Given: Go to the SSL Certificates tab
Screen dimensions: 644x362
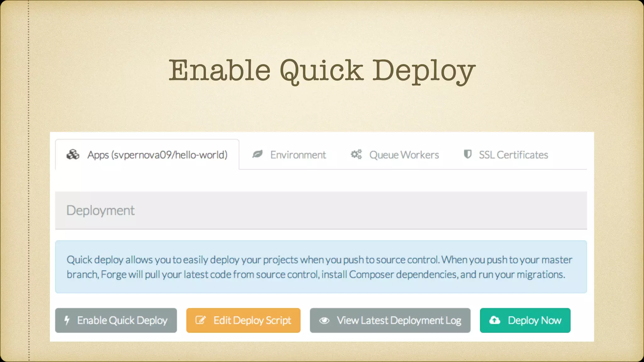Looking at the screenshot, I should (x=506, y=155).
